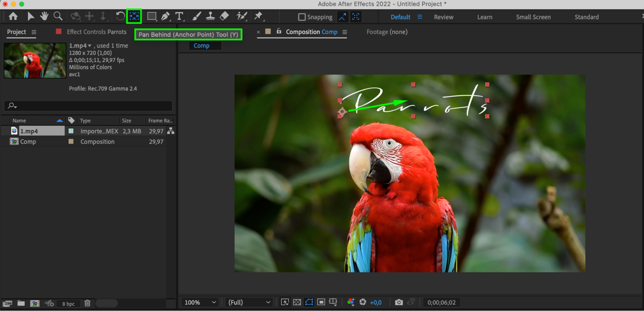The height and width of the screenshot is (311, 644).
Task: Select the Pen tool in toolbar
Action: click(165, 16)
